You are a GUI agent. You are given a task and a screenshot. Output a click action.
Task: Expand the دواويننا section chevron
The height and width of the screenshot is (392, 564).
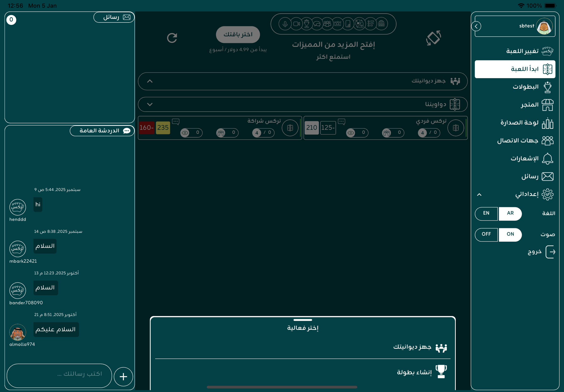point(150,104)
